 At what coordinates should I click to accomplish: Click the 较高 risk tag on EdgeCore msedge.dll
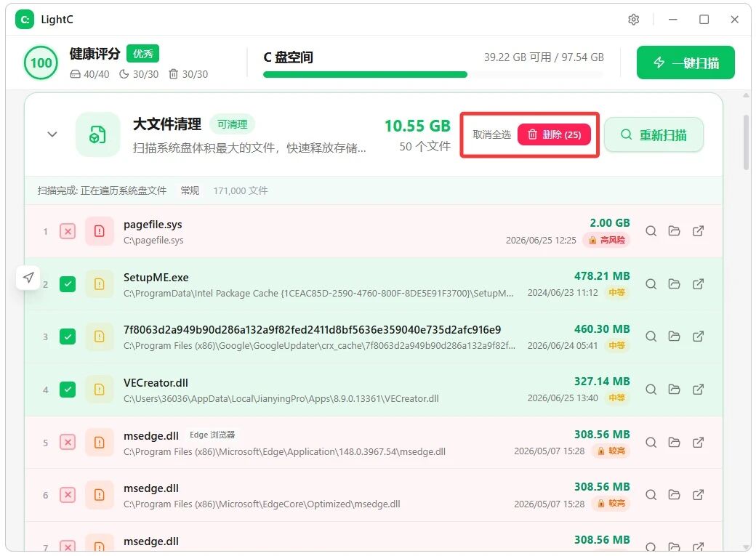611,504
